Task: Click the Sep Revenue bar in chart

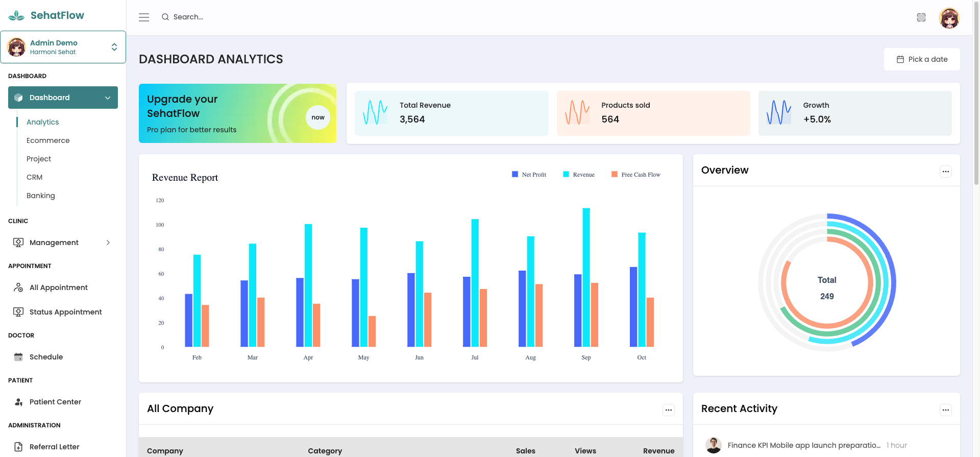Action: coord(586,277)
